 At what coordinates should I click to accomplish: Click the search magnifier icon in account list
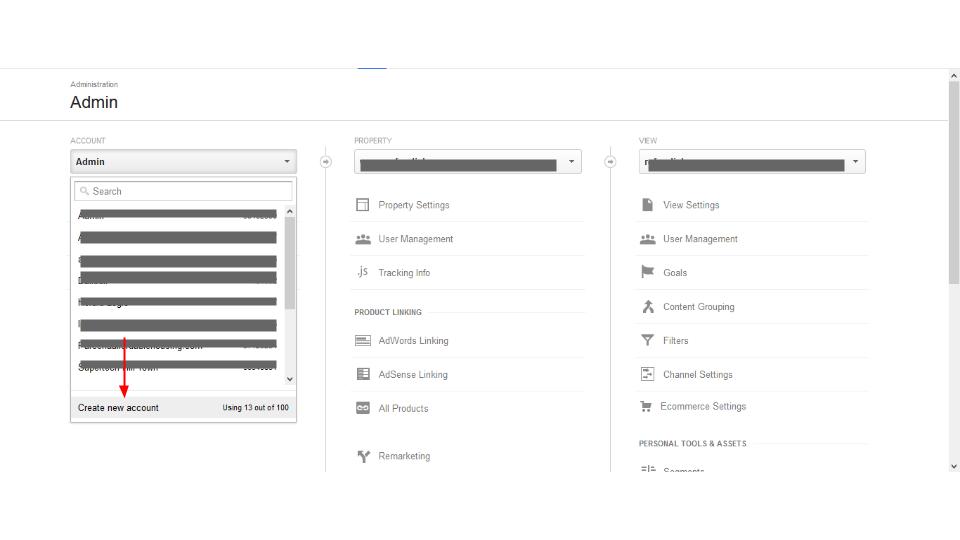[84, 191]
